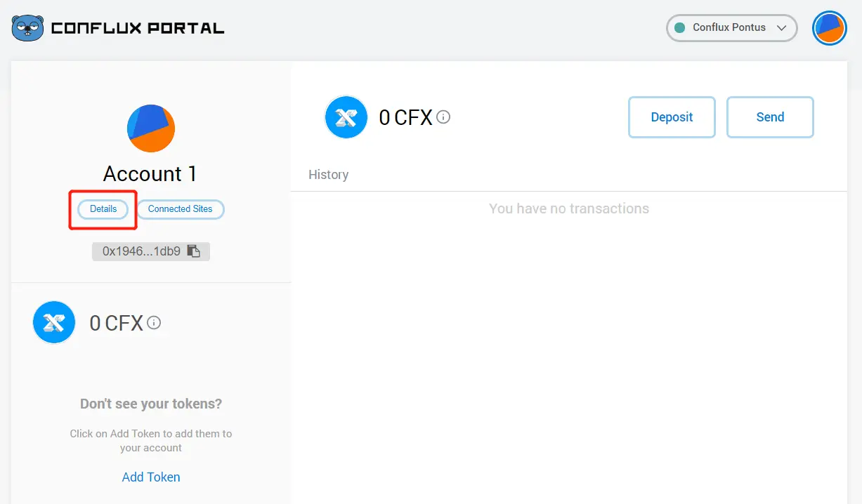Select the History tab
Viewport: 862px width, 504px height.
click(328, 175)
